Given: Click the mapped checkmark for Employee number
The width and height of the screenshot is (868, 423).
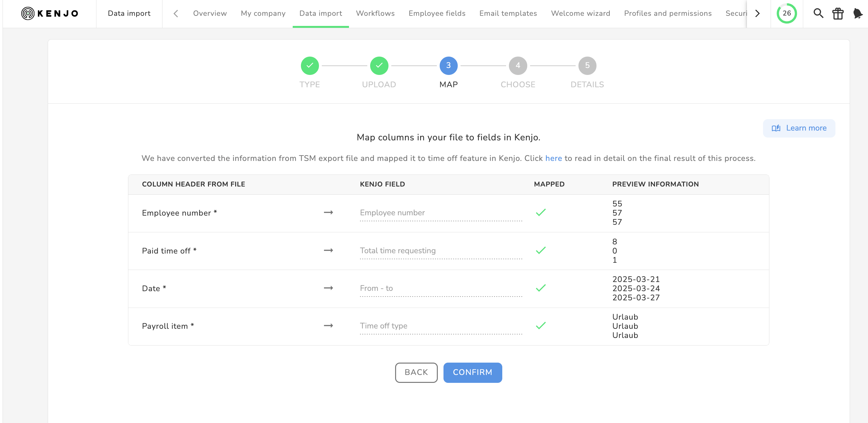Looking at the screenshot, I should (541, 212).
